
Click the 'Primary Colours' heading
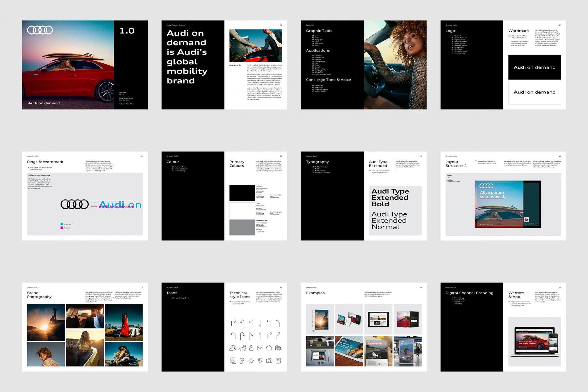pos(237,164)
